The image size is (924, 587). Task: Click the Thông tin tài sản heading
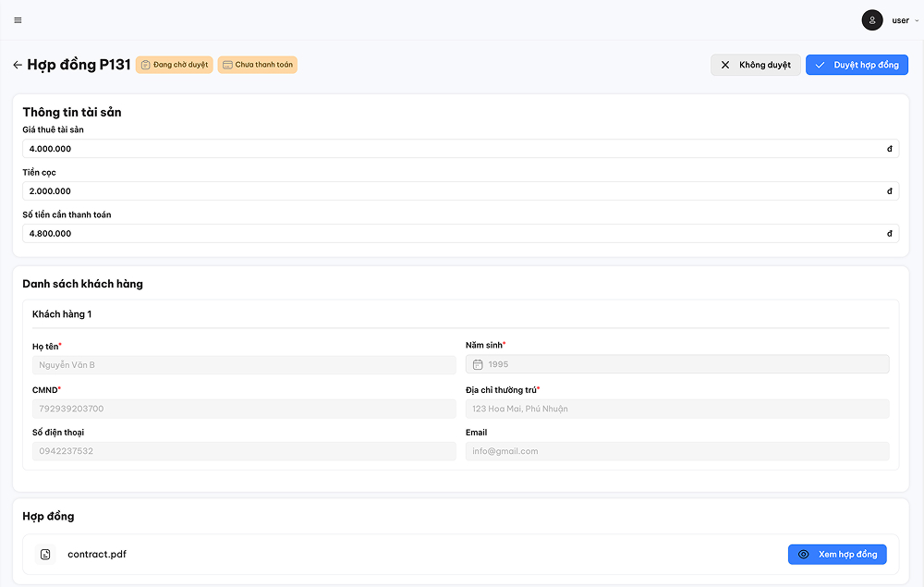[x=72, y=112]
